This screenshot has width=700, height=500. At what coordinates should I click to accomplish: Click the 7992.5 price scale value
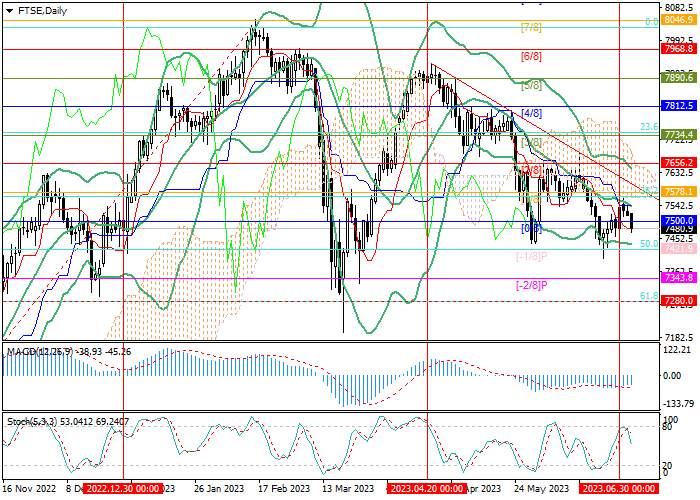pyautogui.click(x=679, y=40)
